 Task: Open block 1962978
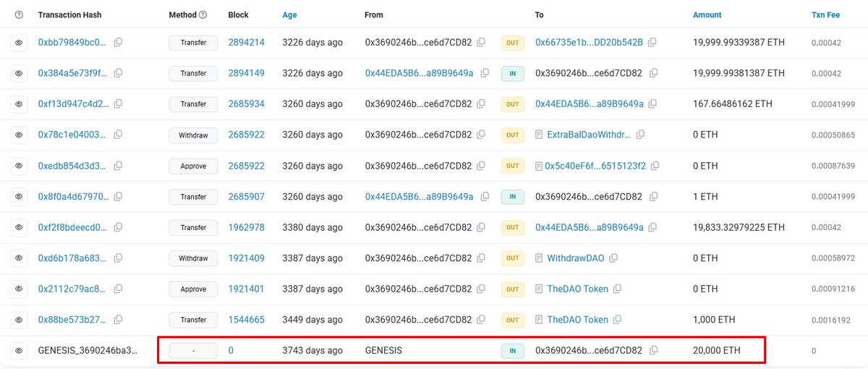(x=246, y=227)
